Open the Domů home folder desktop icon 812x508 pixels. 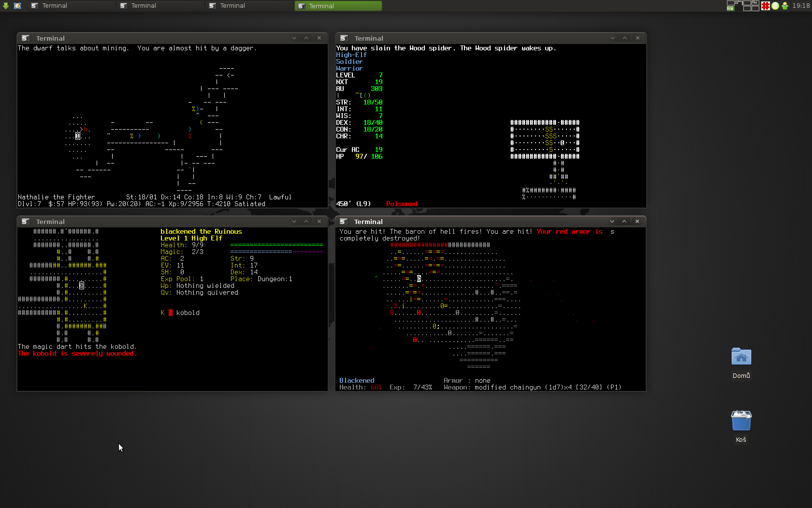click(x=741, y=363)
